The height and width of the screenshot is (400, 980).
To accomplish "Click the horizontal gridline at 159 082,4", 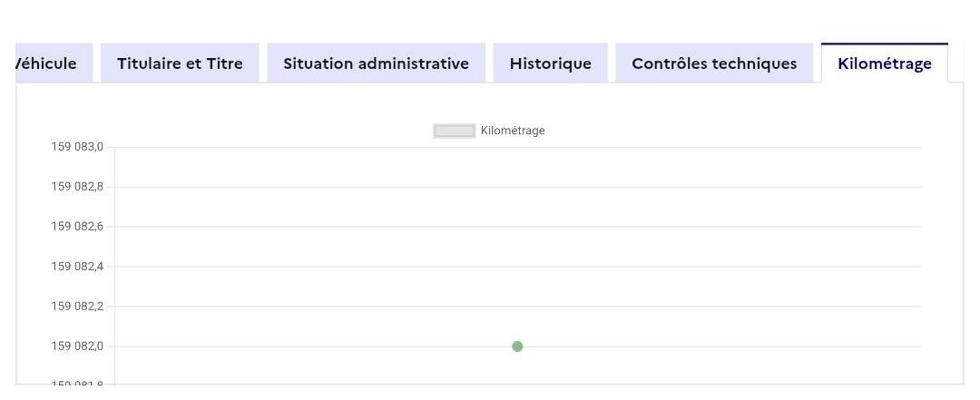I will pyautogui.click(x=635, y=267).
